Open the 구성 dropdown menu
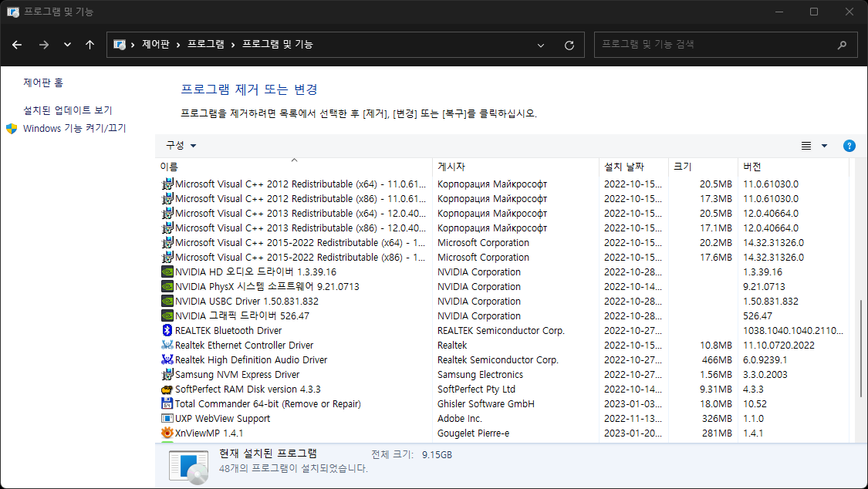868x489 pixels. click(181, 146)
